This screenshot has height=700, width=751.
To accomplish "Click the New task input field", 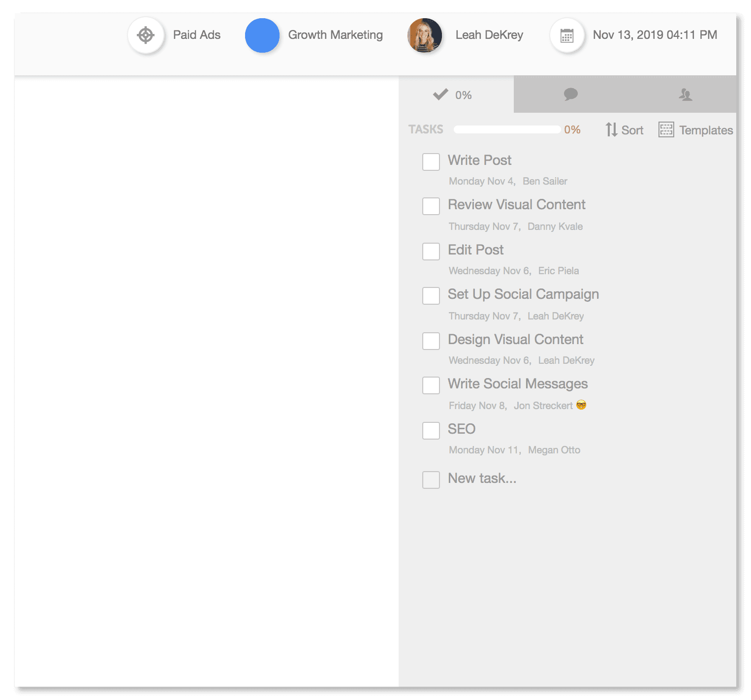I will coord(482,478).
